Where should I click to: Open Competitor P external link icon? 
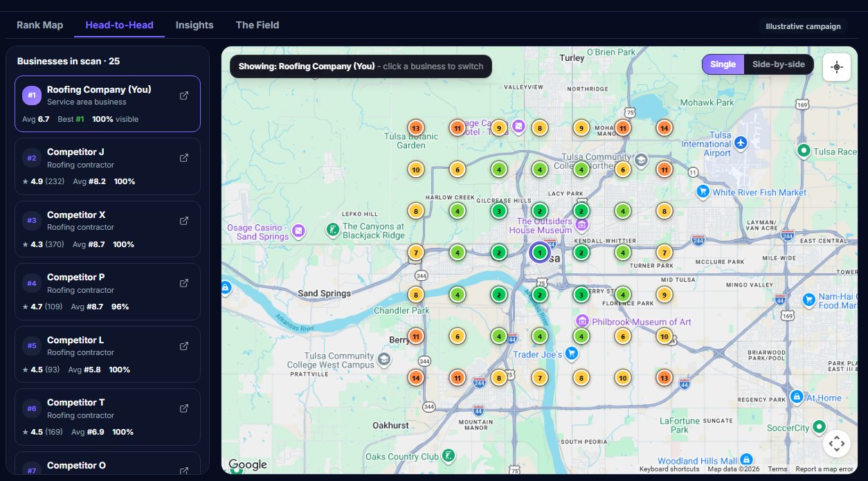pos(184,283)
